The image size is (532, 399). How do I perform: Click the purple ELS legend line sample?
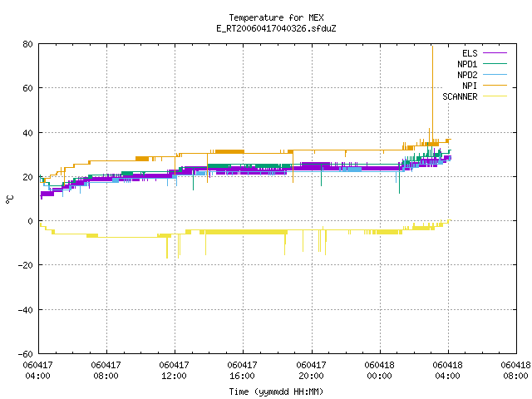pyautogui.click(x=495, y=53)
